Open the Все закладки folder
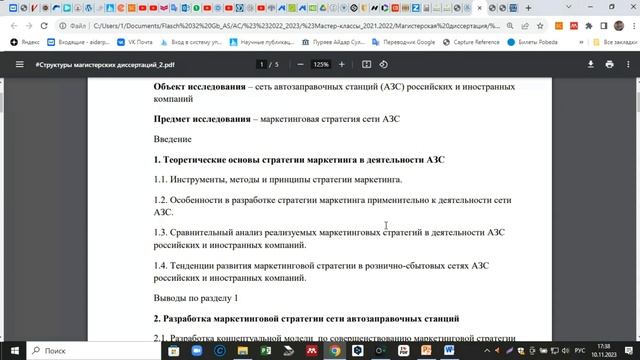The width and height of the screenshot is (640, 360). (x=615, y=42)
